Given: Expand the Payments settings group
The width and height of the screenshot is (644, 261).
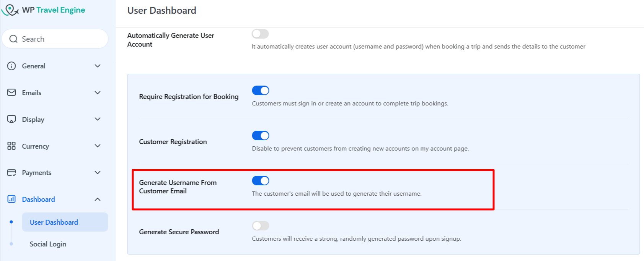Looking at the screenshot, I should (x=98, y=172).
